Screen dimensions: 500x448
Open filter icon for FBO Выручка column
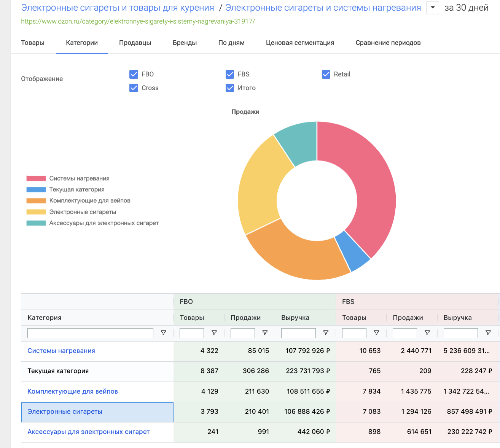pyautogui.click(x=326, y=333)
